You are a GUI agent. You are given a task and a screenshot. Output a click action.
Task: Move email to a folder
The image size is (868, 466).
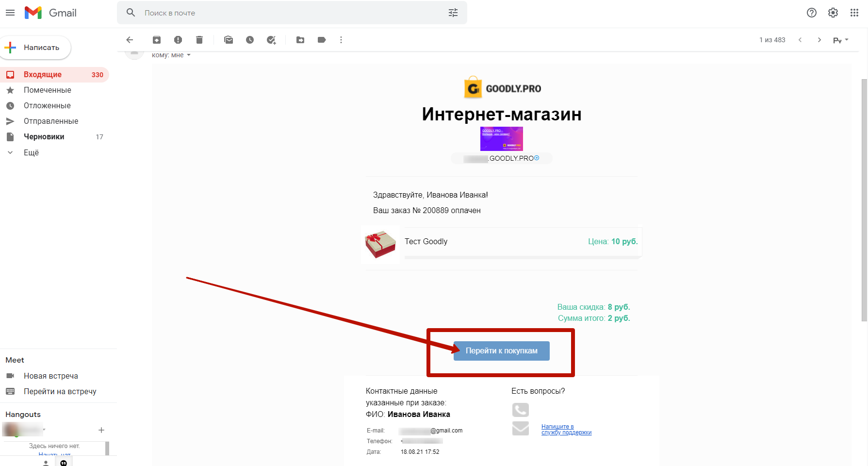pyautogui.click(x=300, y=40)
